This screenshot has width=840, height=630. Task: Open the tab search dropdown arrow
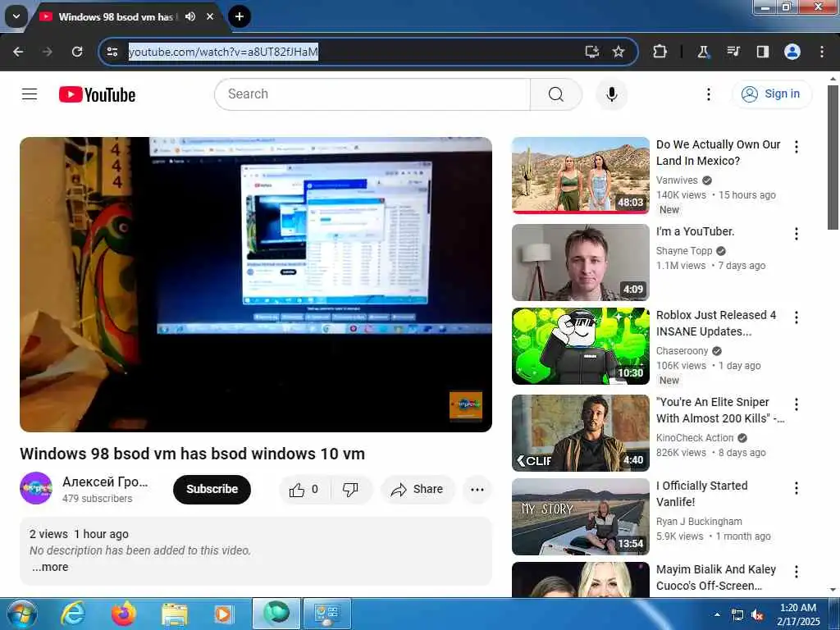(x=16, y=16)
